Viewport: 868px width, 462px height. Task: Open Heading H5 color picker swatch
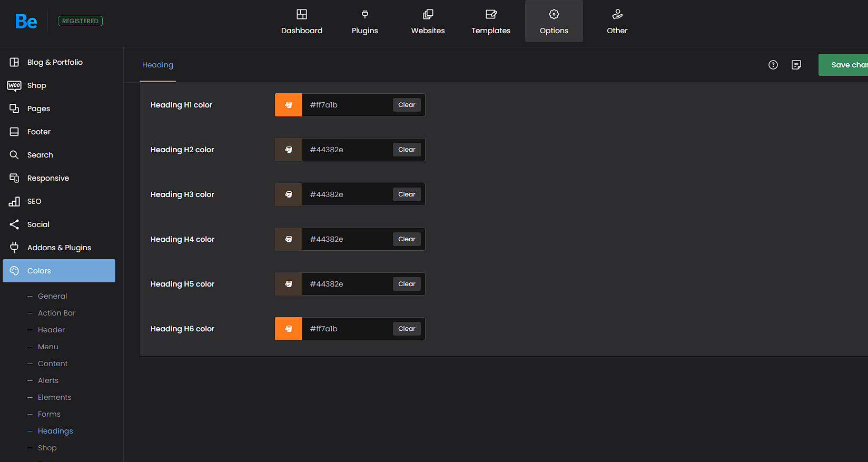coord(289,284)
